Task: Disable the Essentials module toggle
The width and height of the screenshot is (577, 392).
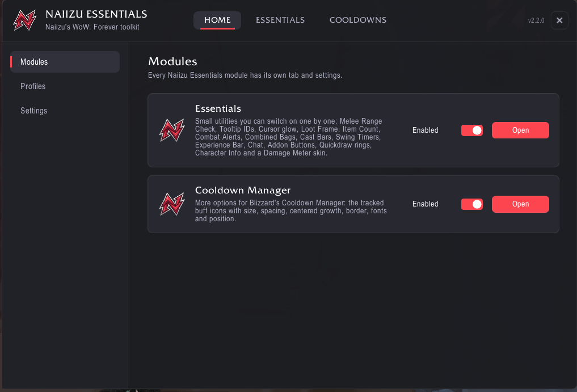Action: click(x=472, y=130)
